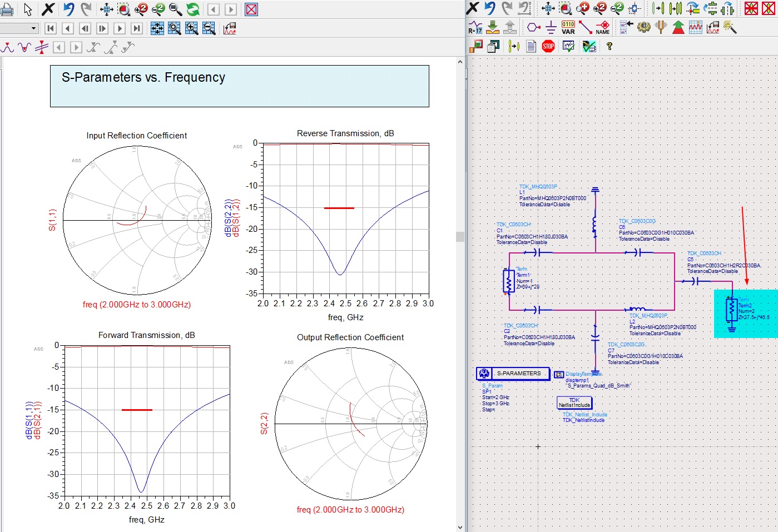This screenshot has height=532, width=778.
Task: Click scroll-up arrow of data display scrollbar
Action: click(x=460, y=62)
